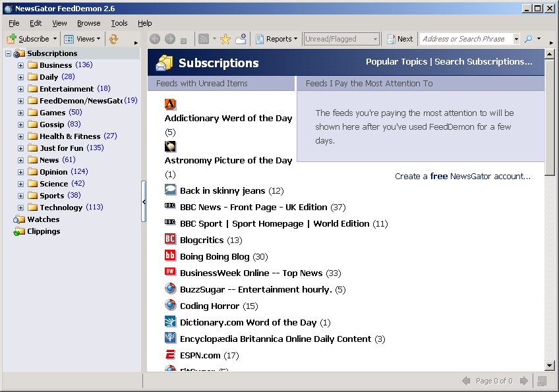Open the Boing Boing Blog feed link

click(215, 256)
